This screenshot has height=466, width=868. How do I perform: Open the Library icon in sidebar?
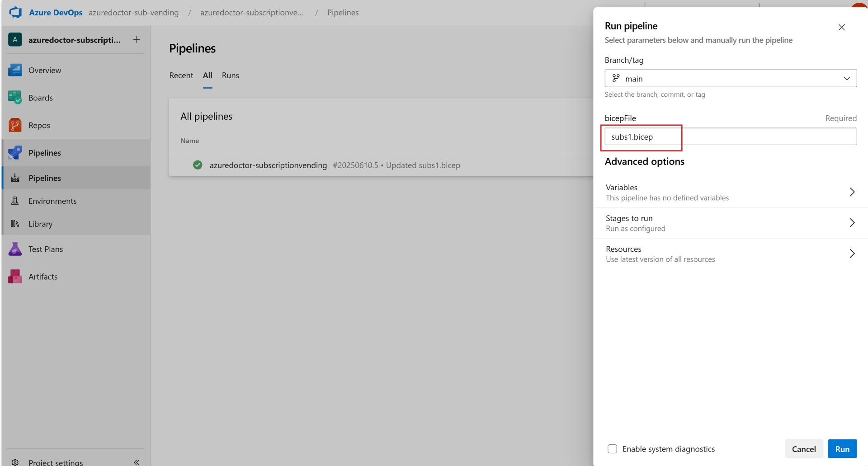click(15, 224)
